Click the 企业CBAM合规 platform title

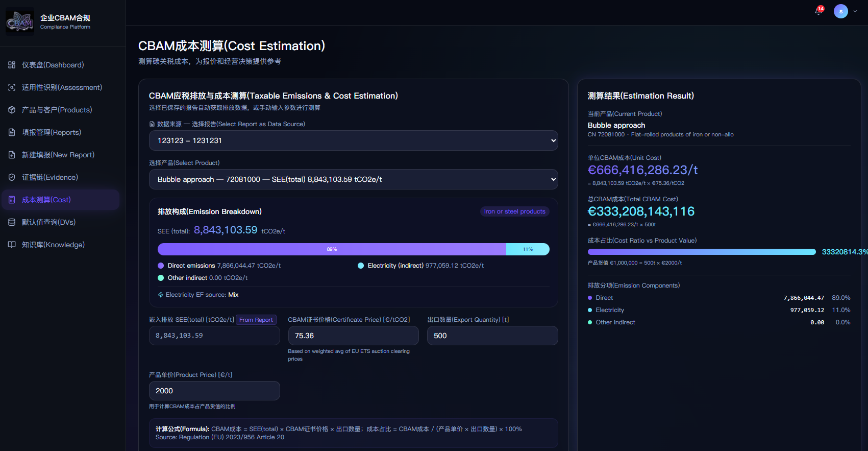pyautogui.click(x=65, y=18)
